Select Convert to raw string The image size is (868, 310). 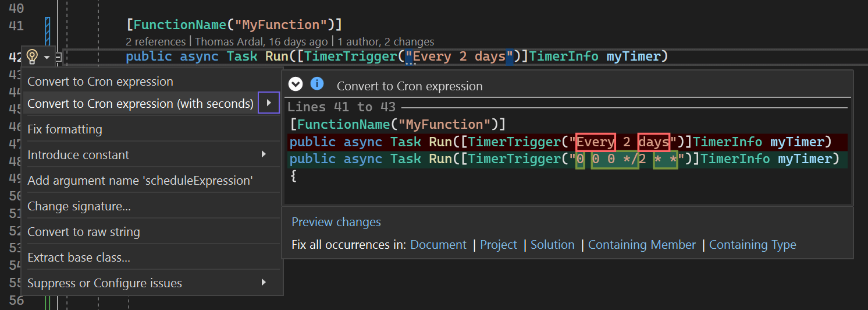point(84,232)
